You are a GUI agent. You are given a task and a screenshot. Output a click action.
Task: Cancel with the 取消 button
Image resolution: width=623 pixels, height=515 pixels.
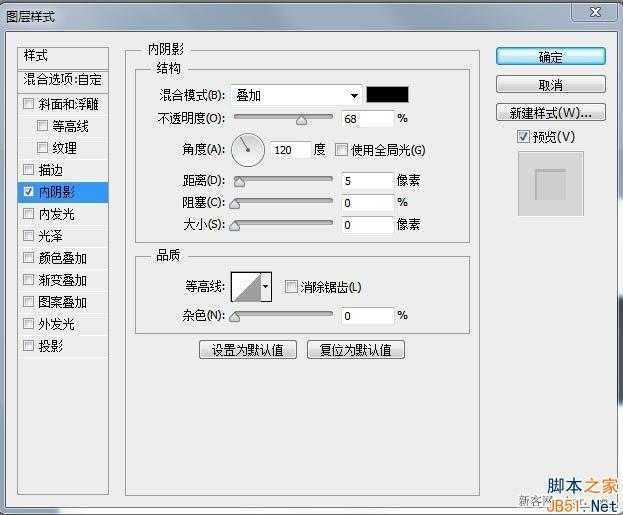[x=551, y=85]
